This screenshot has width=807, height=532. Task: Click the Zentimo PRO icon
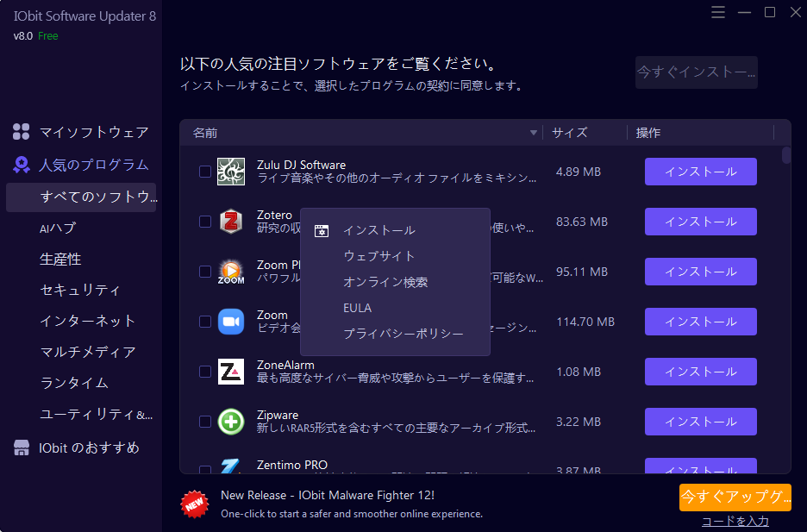click(x=230, y=466)
